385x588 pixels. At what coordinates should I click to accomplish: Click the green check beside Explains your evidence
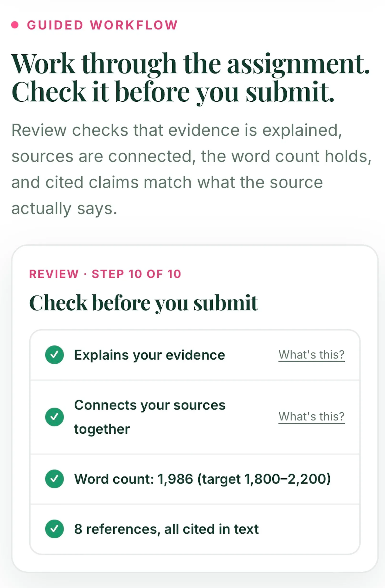[55, 355]
